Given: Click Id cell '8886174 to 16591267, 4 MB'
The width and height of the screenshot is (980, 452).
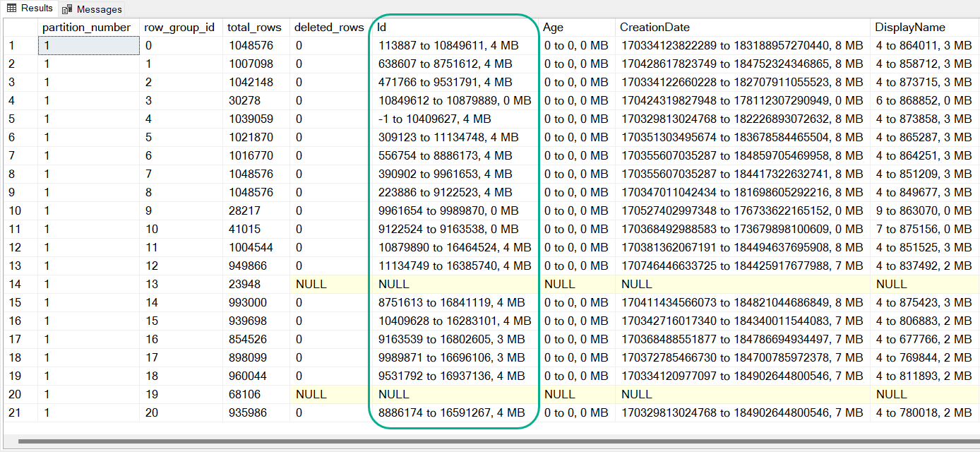Looking at the screenshot, I should pyautogui.click(x=457, y=413).
